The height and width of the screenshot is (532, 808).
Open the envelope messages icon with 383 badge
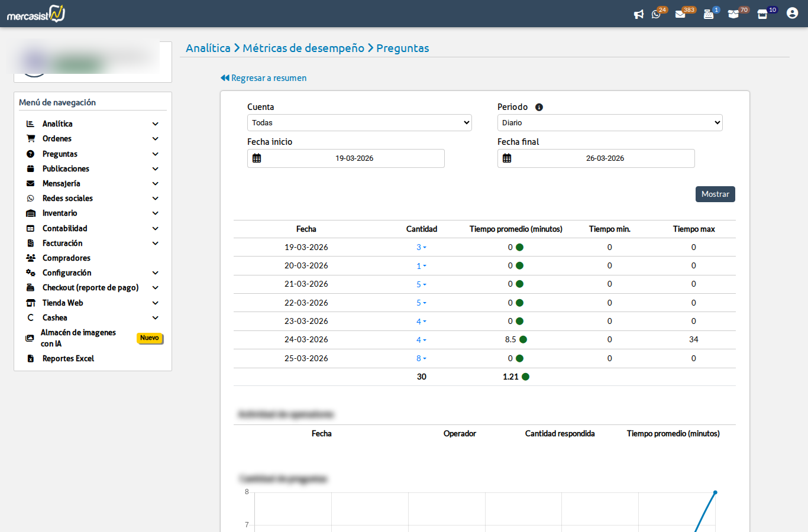tap(680, 14)
